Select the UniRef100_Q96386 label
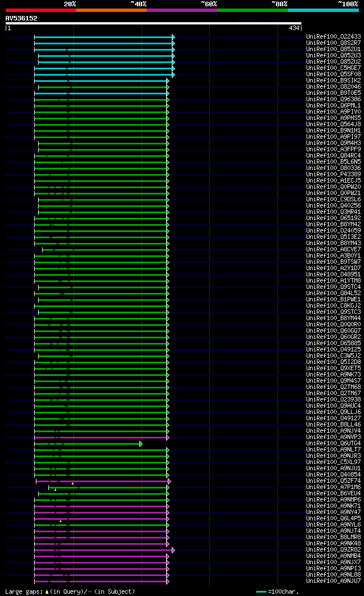 [333, 99]
